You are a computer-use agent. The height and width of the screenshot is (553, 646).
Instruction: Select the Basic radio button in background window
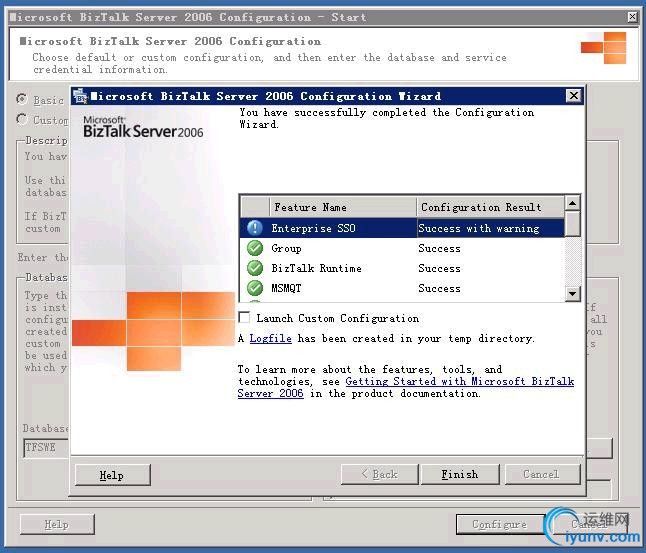[x=22, y=99]
